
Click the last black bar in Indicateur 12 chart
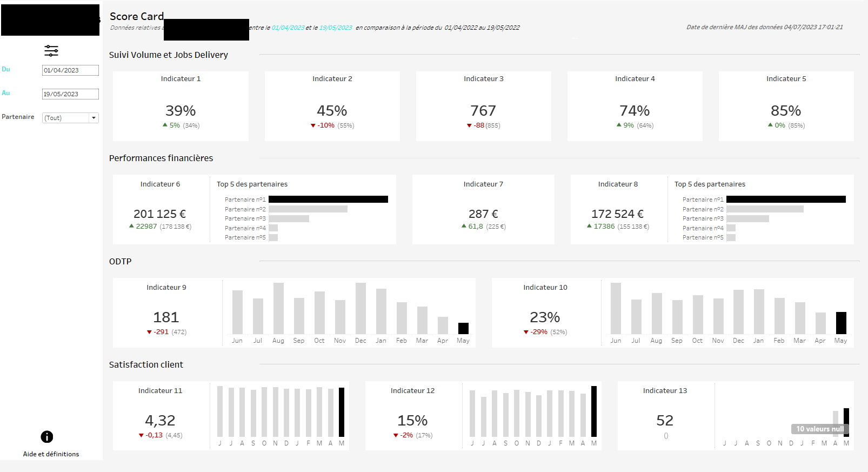[594, 411]
